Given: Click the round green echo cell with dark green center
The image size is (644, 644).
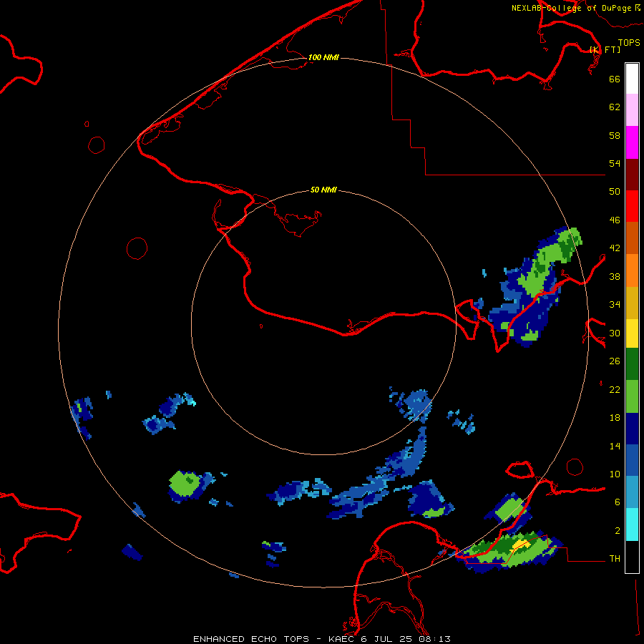Looking at the screenshot, I should point(185,484).
